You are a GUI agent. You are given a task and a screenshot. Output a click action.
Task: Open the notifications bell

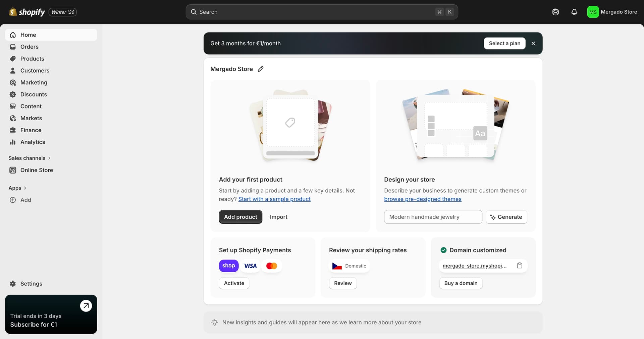[574, 12]
